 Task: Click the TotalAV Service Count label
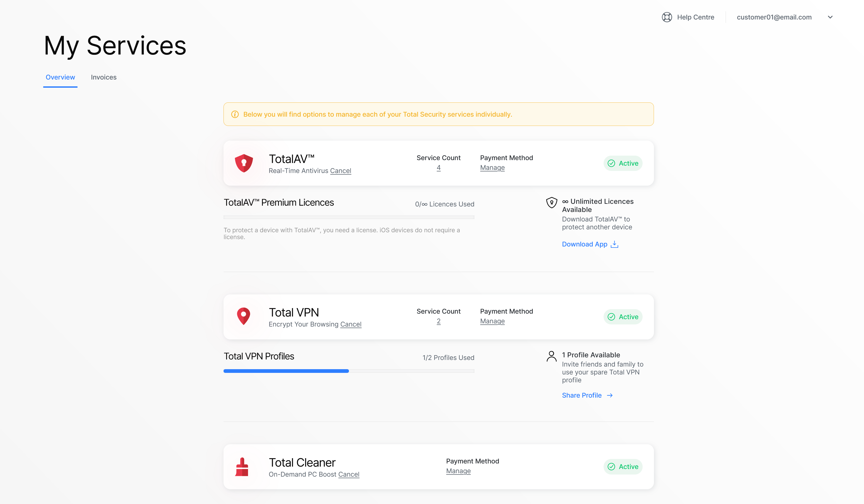click(439, 158)
